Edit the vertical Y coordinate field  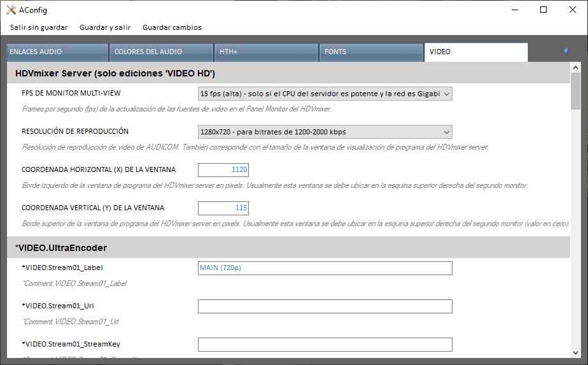pos(223,208)
